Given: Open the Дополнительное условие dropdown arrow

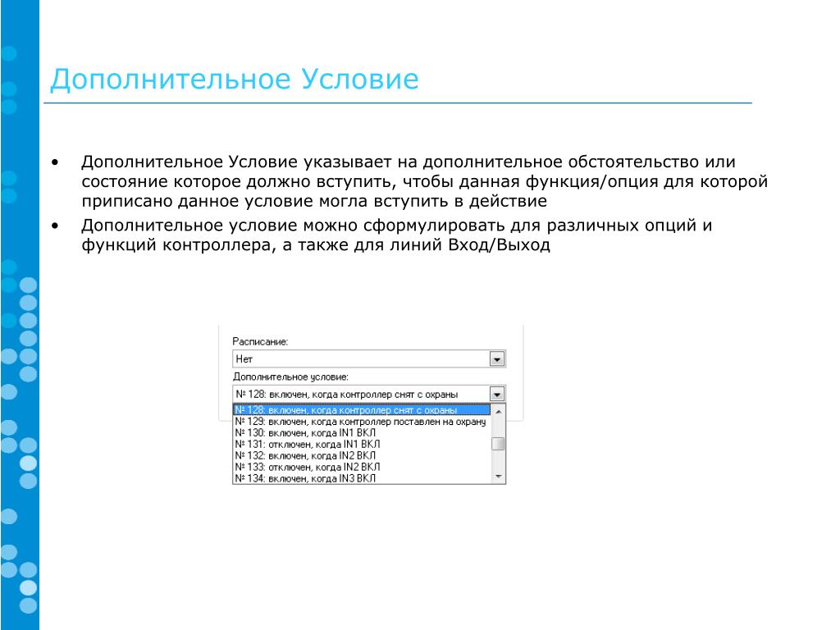Looking at the screenshot, I should pyautogui.click(x=497, y=395).
